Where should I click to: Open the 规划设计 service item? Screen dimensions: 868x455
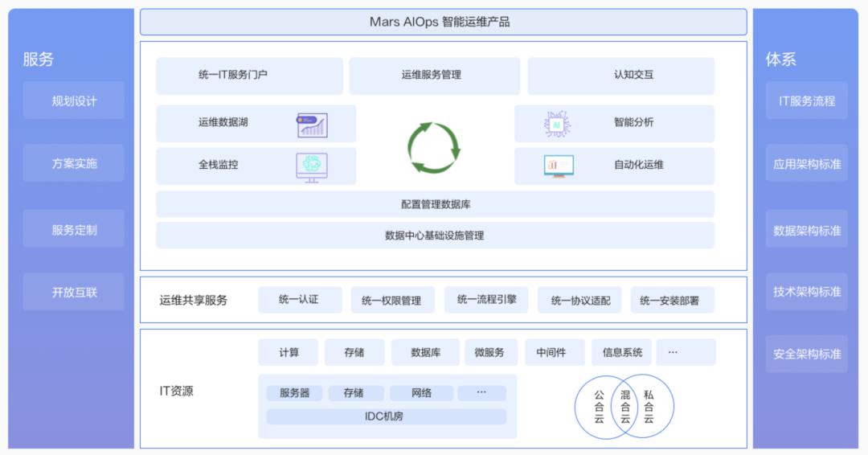coord(74,100)
